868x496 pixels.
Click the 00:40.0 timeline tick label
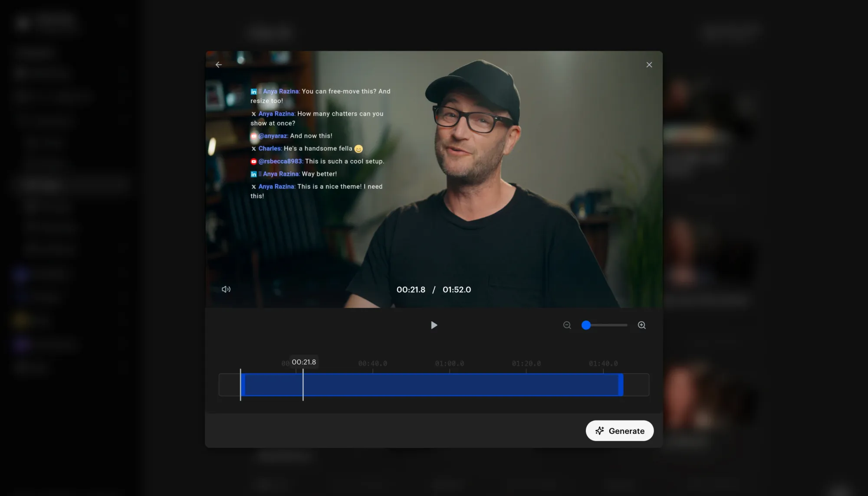[x=372, y=363]
